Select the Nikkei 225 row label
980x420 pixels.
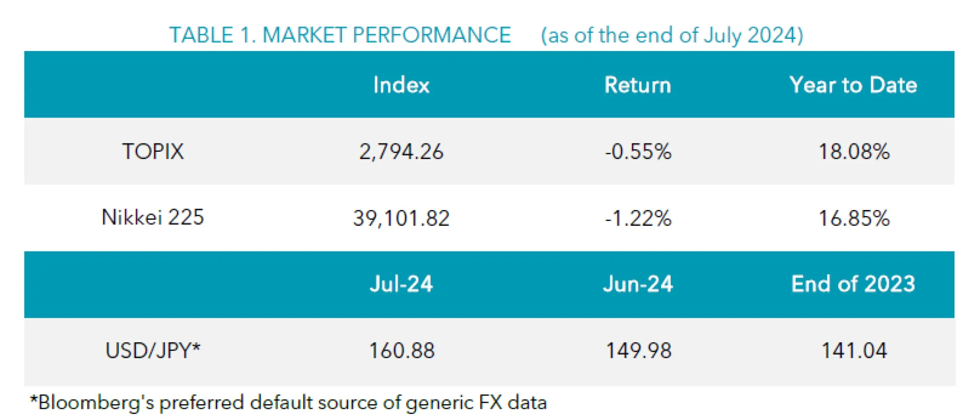153,218
